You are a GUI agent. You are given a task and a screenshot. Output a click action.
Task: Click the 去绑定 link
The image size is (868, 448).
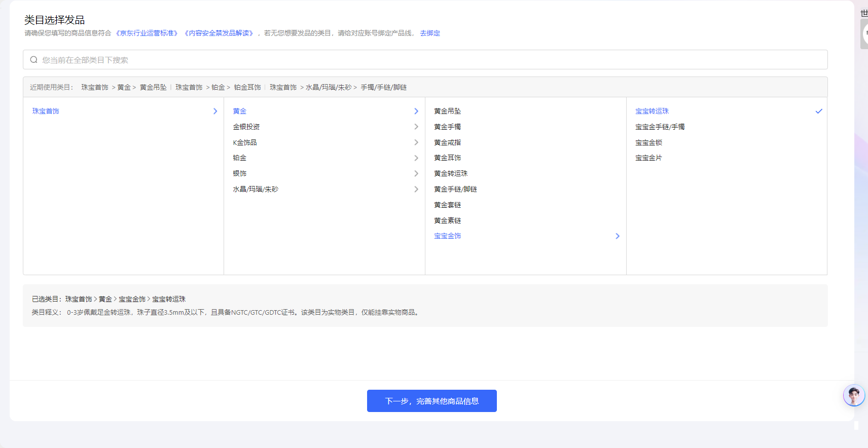pos(429,33)
